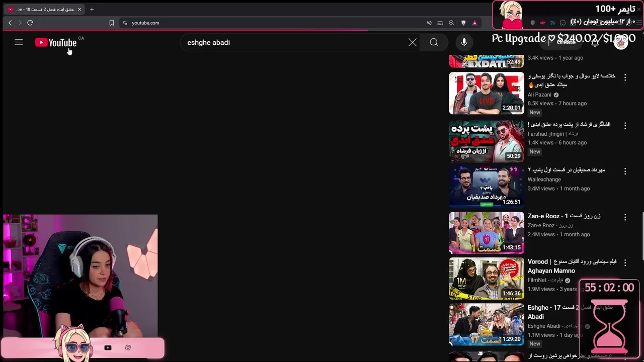Reload the page

[30, 23]
